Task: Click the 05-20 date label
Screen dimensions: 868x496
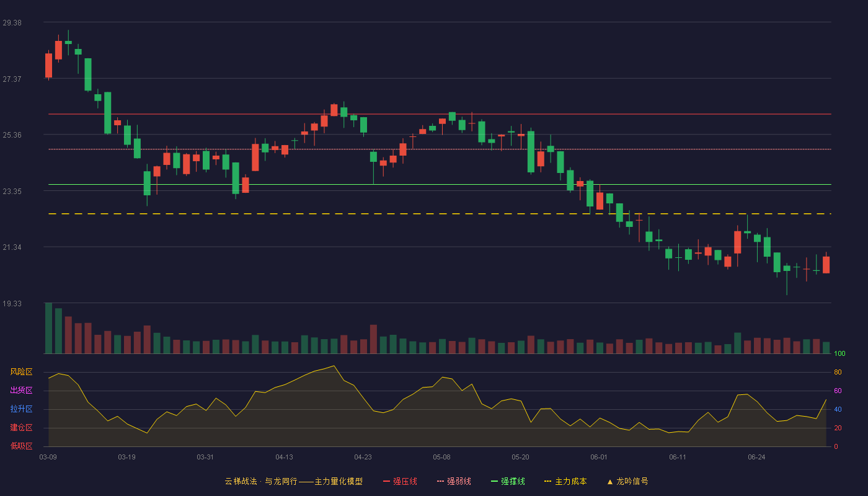Action: click(x=520, y=457)
